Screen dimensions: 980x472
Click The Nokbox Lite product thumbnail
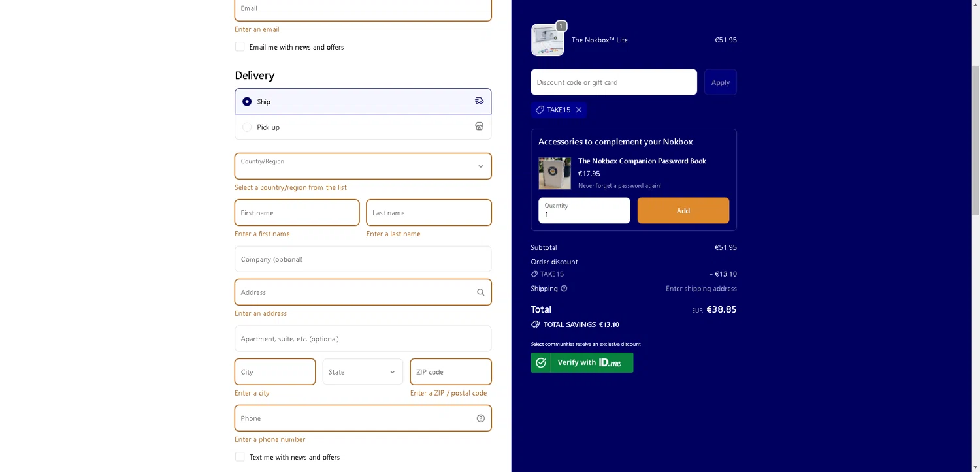pyautogui.click(x=547, y=40)
